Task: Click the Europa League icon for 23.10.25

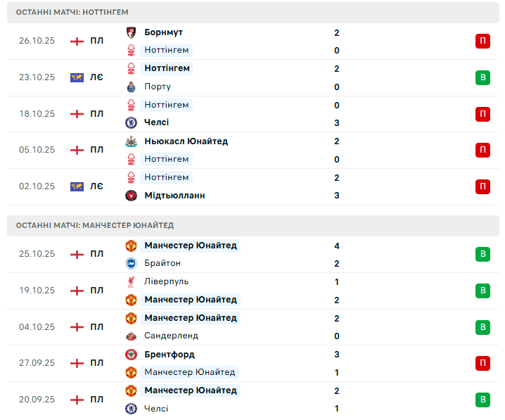Action: [77, 77]
